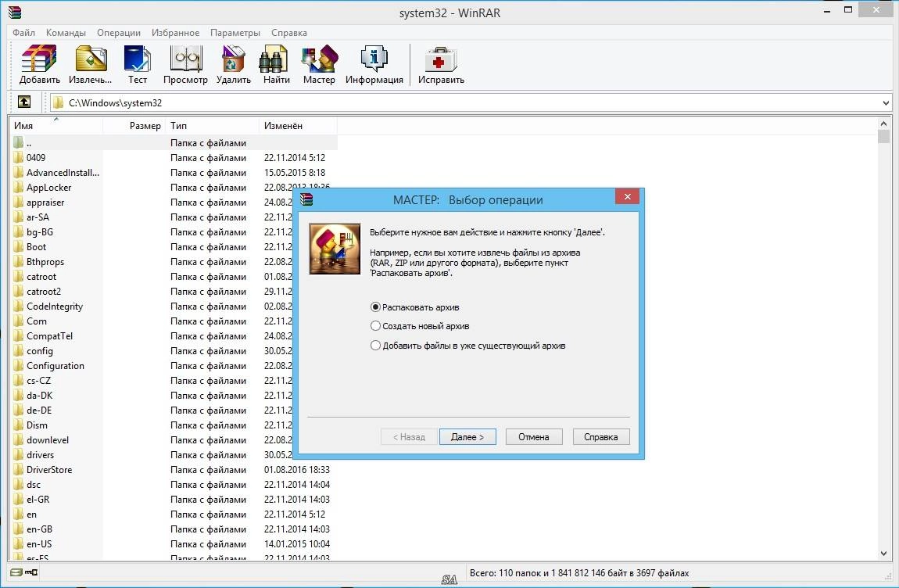899x588 pixels.
Task: Open the Параметры menu
Action: (235, 33)
